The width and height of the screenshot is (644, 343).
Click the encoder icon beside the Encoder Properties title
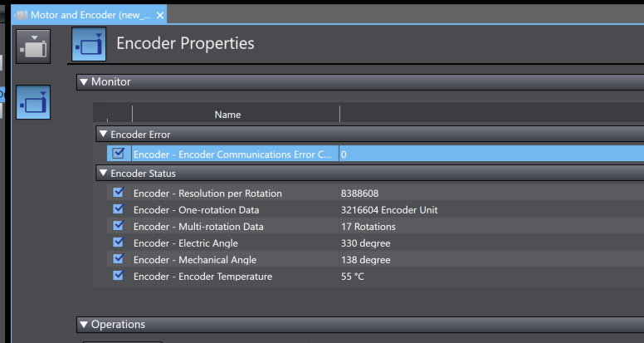(x=89, y=45)
